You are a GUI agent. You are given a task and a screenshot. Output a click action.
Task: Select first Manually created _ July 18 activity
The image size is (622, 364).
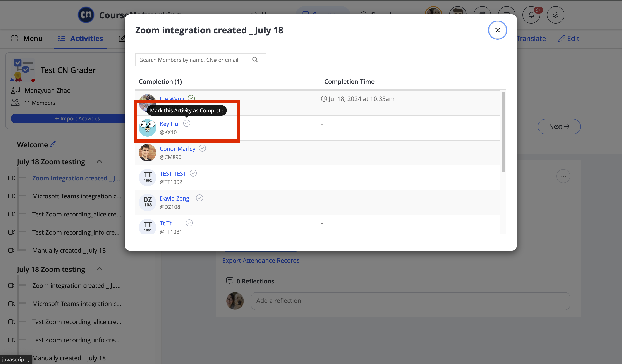point(69,250)
